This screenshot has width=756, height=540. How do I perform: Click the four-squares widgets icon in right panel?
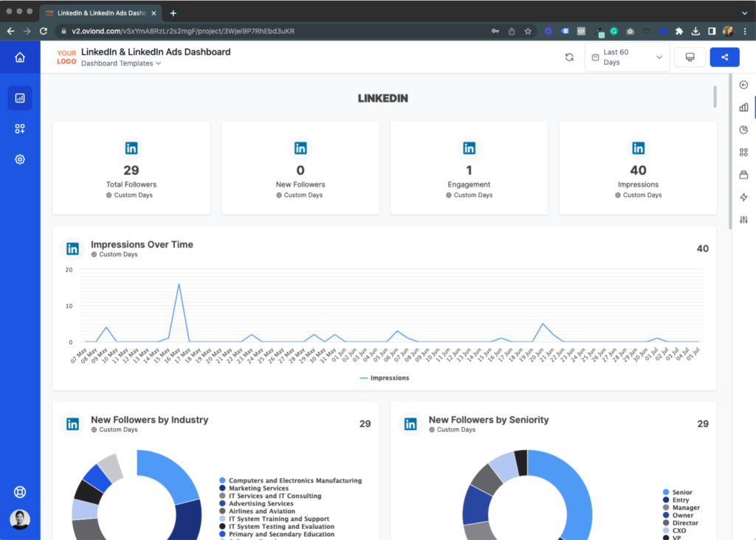[x=744, y=152]
